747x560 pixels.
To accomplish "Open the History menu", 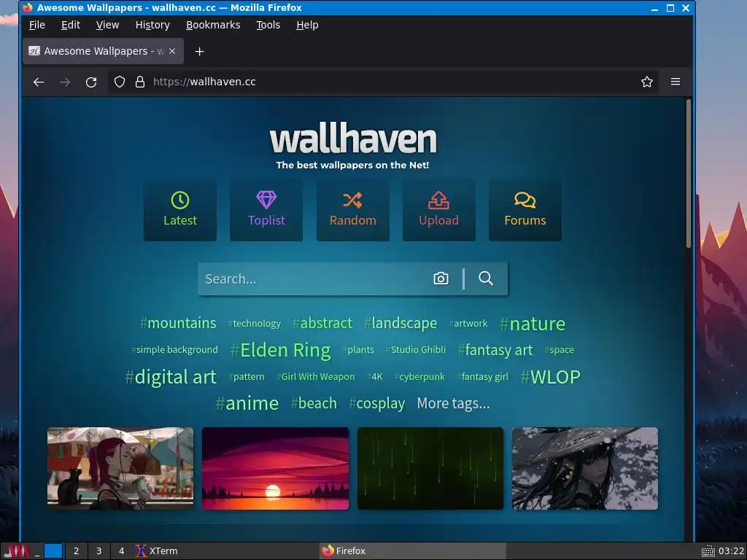I will point(152,25).
